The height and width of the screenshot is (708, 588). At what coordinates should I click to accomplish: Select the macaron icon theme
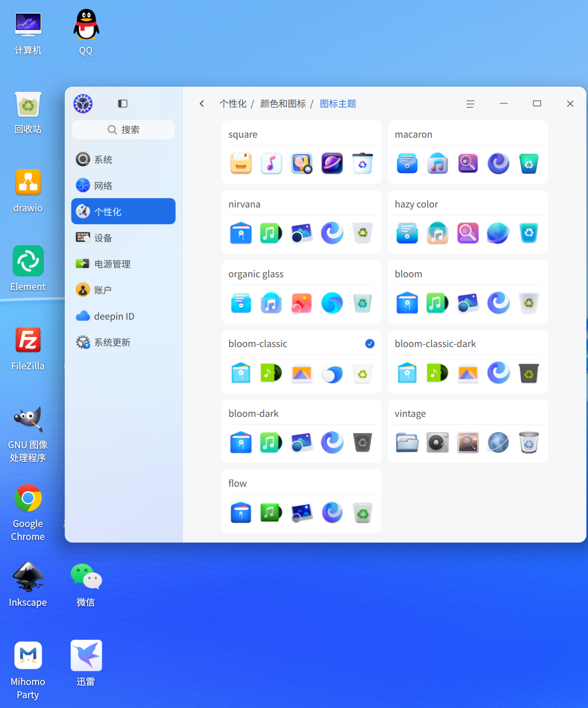(468, 152)
